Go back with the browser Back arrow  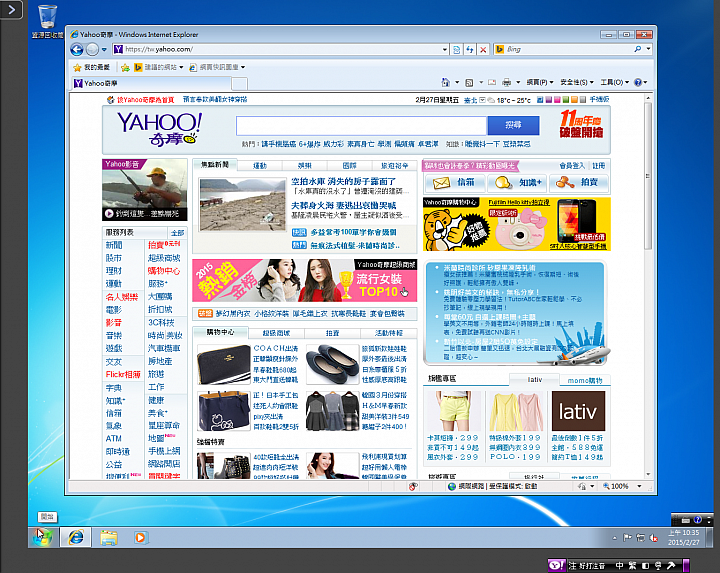tap(77, 49)
